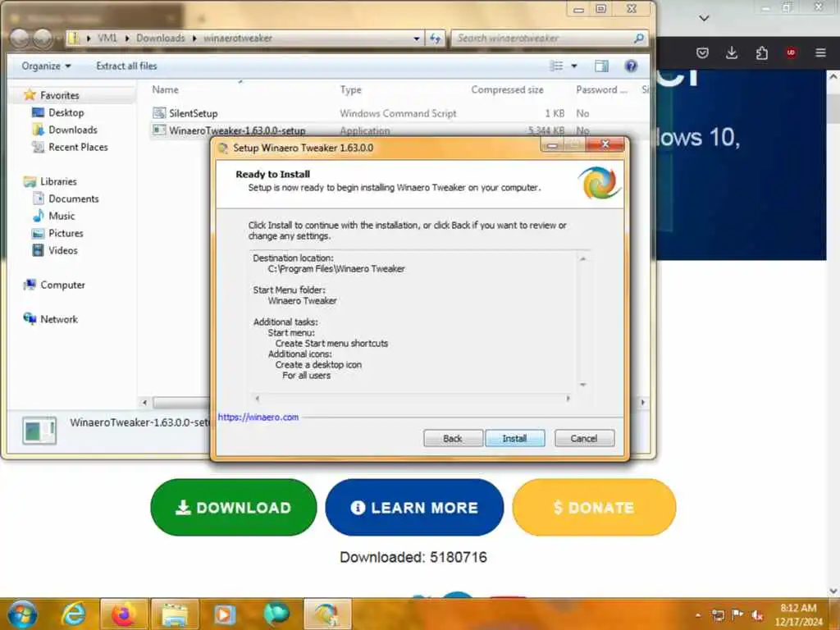Viewport: 840px width, 630px height.
Task: Click the blue LEARN MORE button
Action: click(x=414, y=507)
